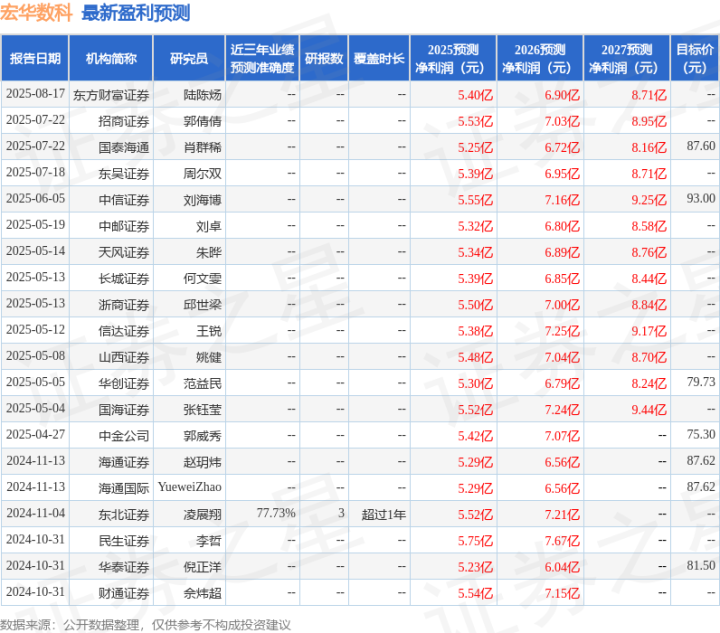Viewport: 720px width, 633px height.
Task: Click researcher 凌展翔
Action: pyautogui.click(x=202, y=514)
